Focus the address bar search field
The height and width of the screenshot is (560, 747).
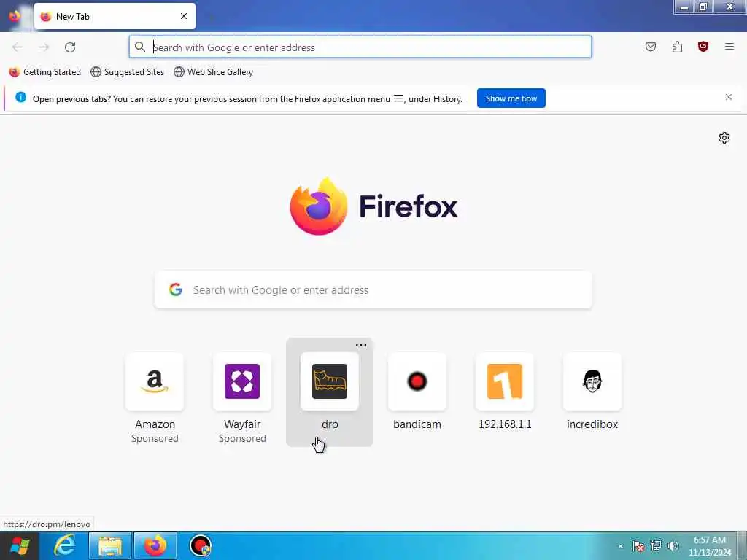360,47
